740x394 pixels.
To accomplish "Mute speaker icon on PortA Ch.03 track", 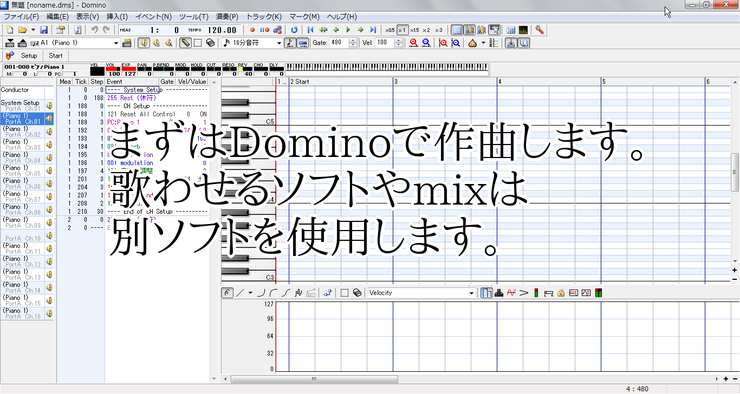I will [49, 144].
